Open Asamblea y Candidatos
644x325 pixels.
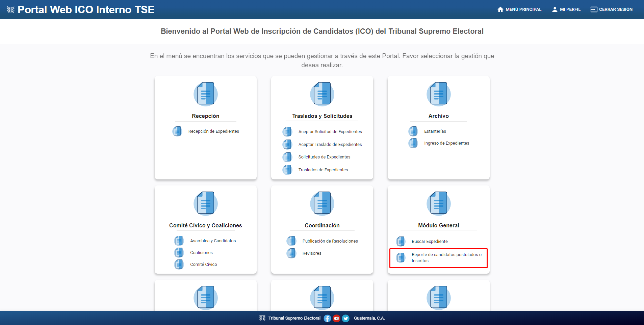[213, 241]
